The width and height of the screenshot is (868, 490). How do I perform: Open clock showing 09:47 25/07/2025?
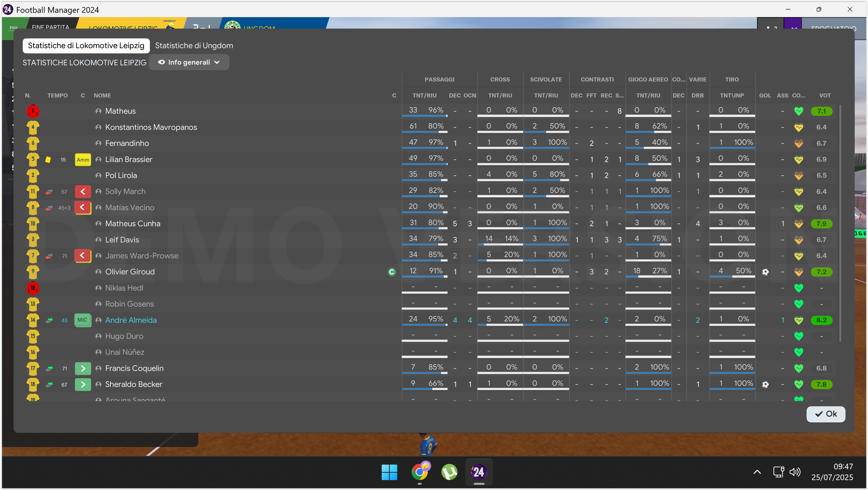tap(832, 472)
